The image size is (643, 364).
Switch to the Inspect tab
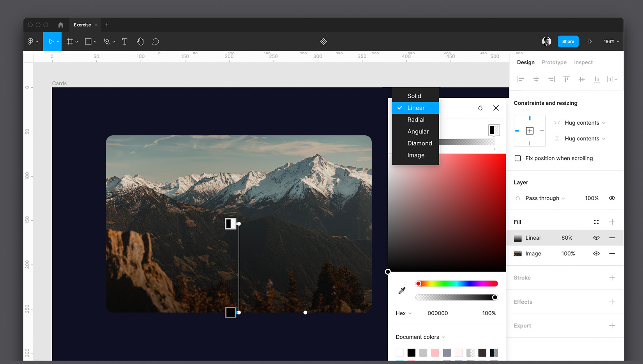point(583,62)
